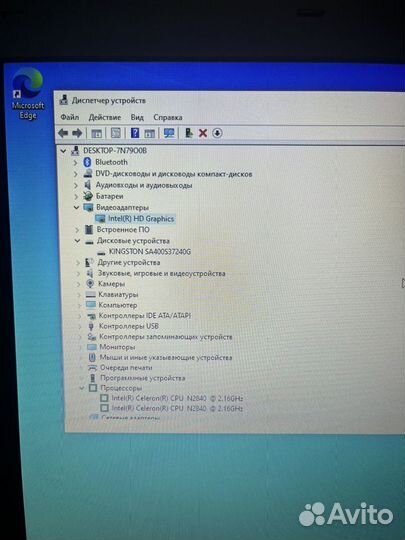Expand the Батареи category

(76, 196)
